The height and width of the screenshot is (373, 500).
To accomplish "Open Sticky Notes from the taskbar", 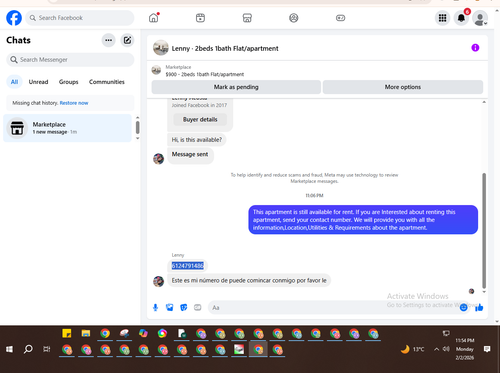I will tap(67, 333).
